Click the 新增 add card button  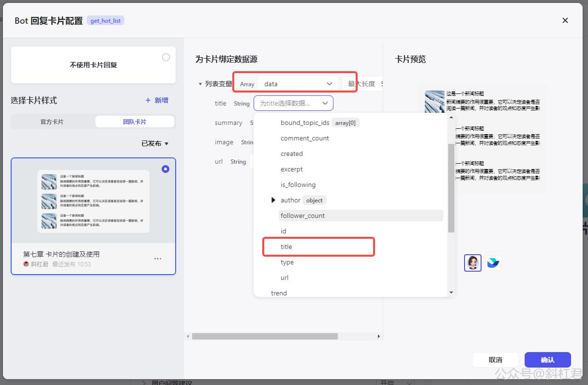[x=157, y=100]
